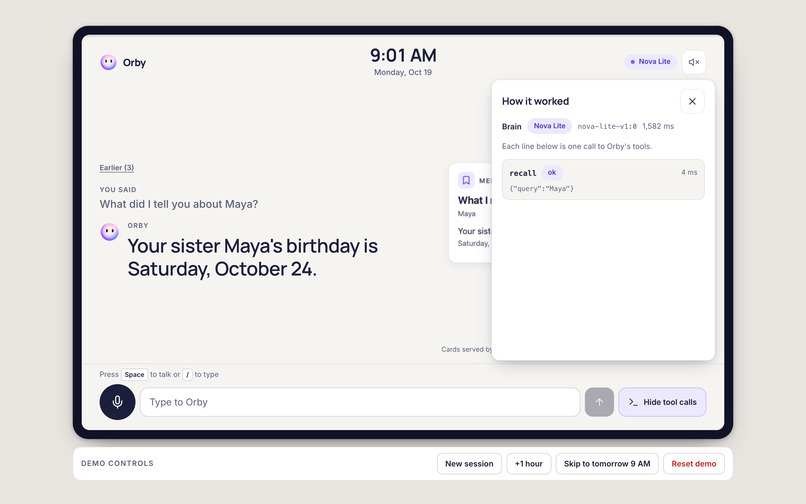The width and height of the screenshot is (806, 504).
Task: Close the How it worked panel
Action: point(692,101)
